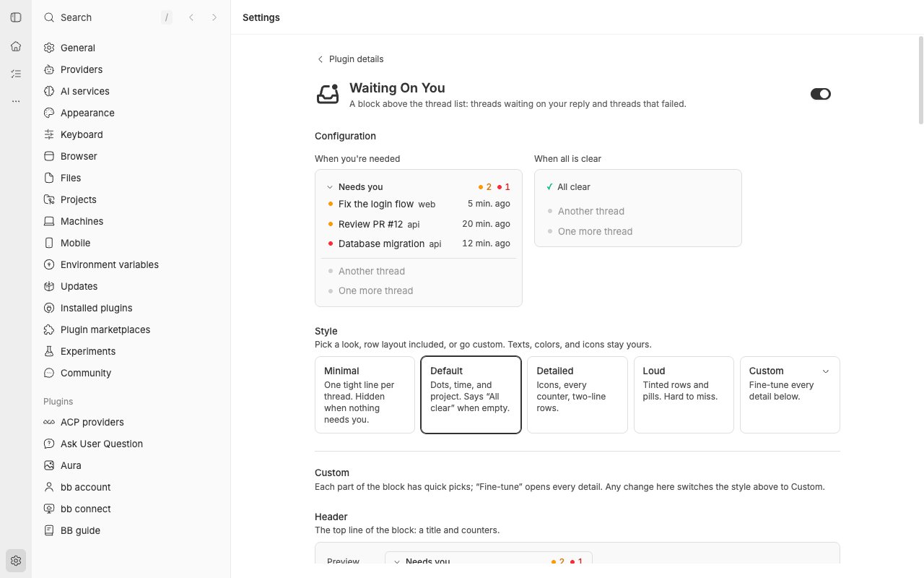Viewport: 924px width, 578px height.
Task: Collapse the Needs you preview group
Action: (330, 187)
